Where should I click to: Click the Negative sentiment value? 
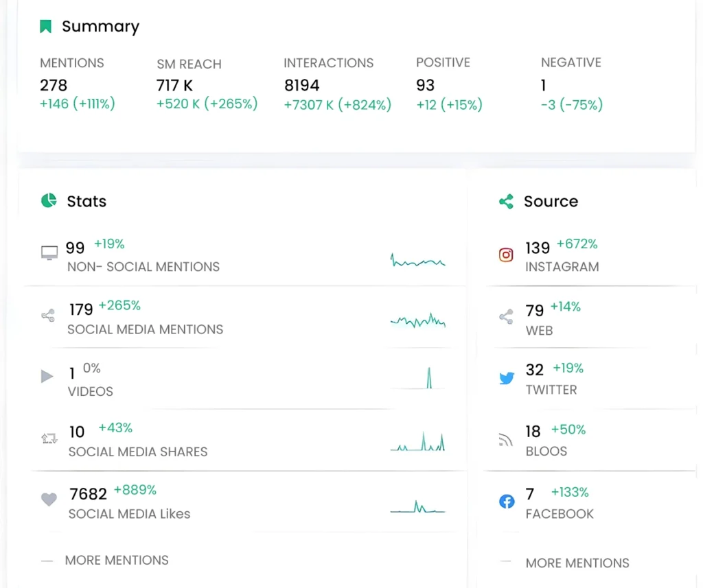(x=544, y=86)
